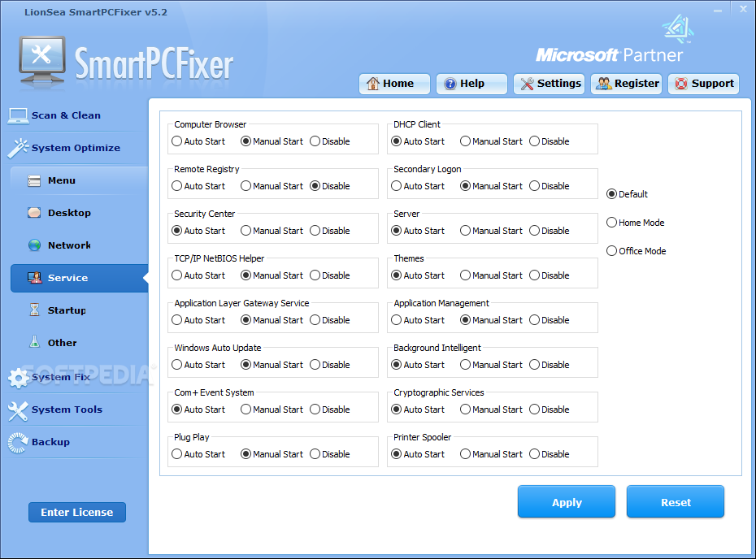Click the System Tools wrench icon
Viewport: 756px width, 559px height.
tap(18, 410)
